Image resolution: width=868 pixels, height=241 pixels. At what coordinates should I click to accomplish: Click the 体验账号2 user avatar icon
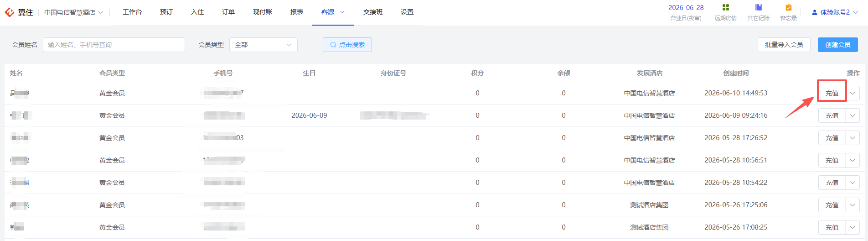click(815, 12)
